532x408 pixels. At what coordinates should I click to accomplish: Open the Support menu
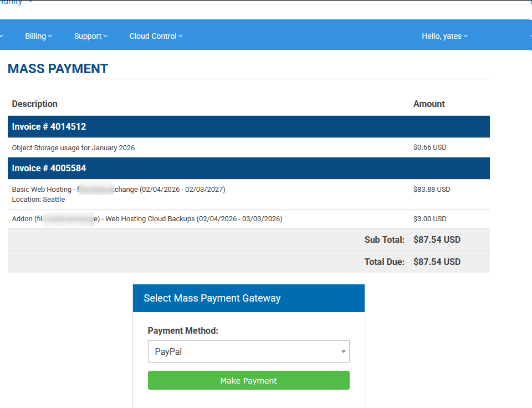[90, 36]
